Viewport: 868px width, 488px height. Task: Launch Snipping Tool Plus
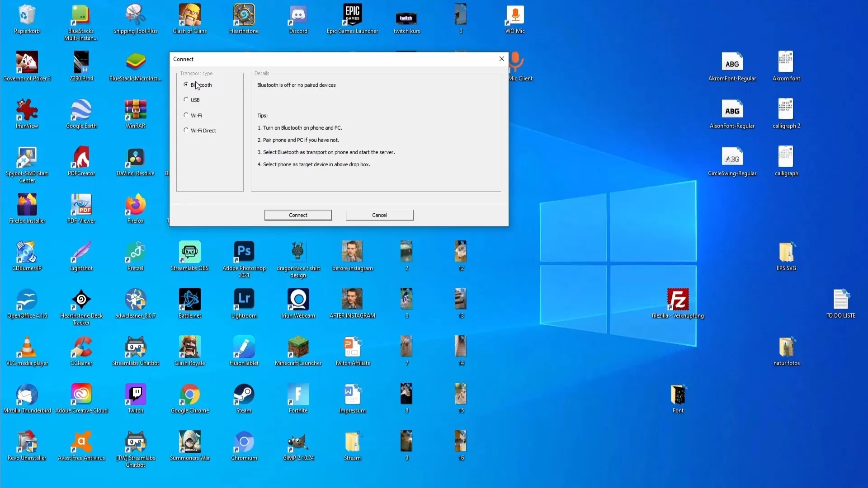(x=135, y=19)
